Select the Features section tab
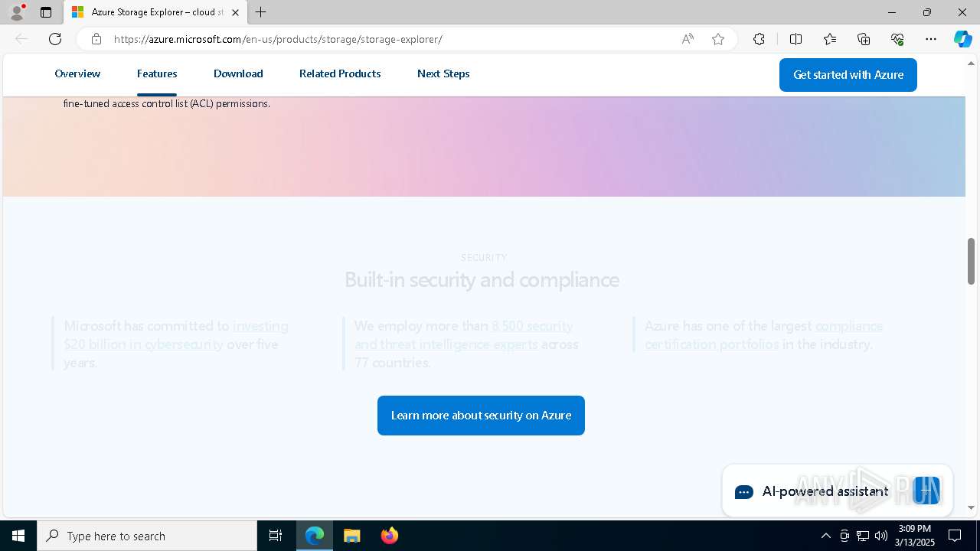 click(157, 73)
